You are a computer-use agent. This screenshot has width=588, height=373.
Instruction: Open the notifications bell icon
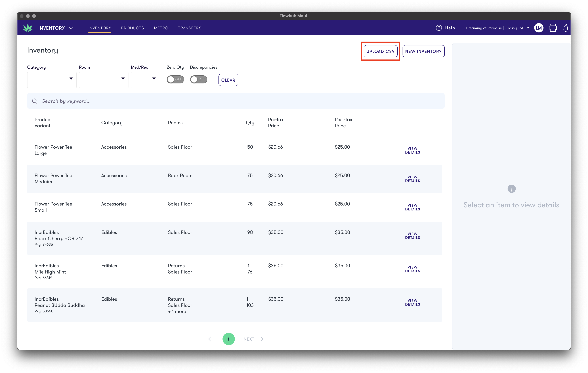tap(566, 28)
